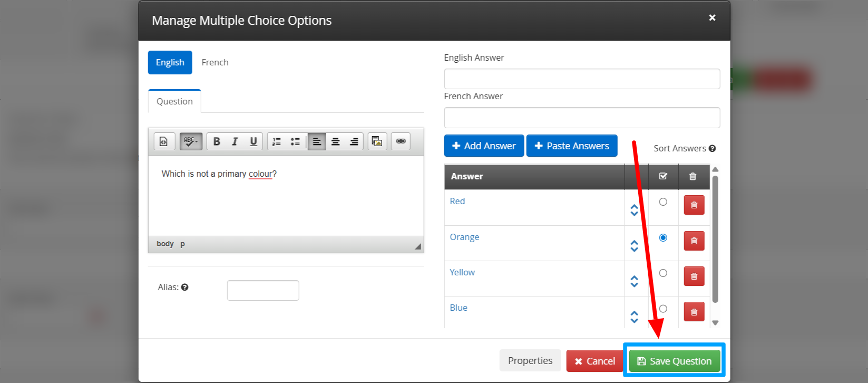
Task: Select Yellow as the correct answer
Action: (663, 273)
